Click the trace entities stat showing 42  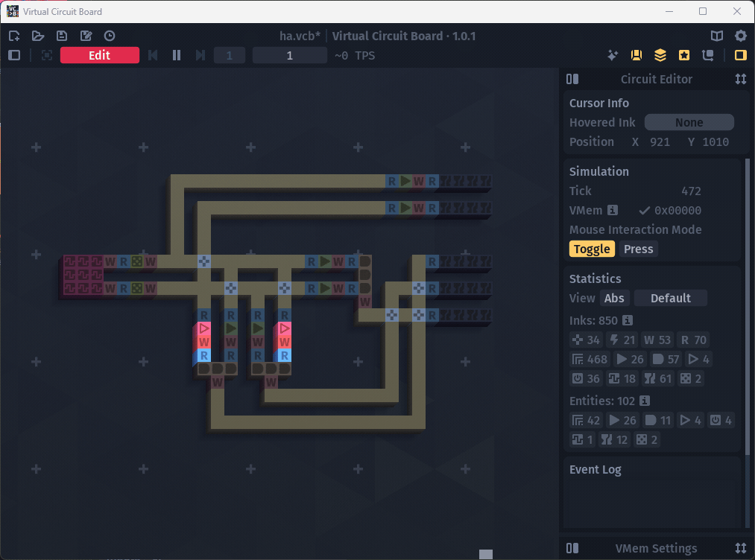(x=586, y=420)
